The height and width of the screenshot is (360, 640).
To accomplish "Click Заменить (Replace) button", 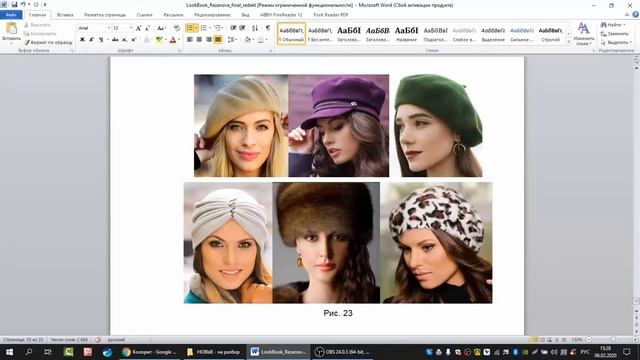I will [615, 33].
